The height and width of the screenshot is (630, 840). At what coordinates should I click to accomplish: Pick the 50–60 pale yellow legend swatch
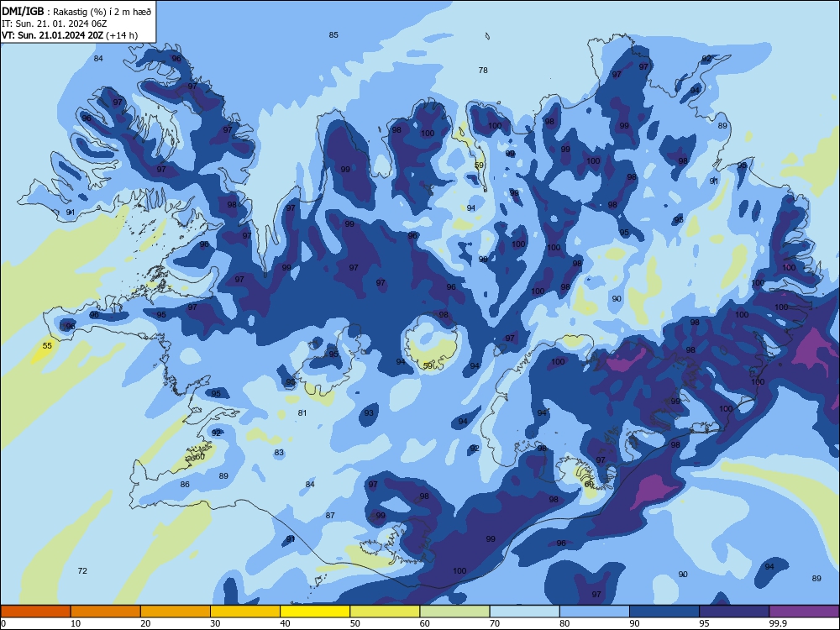385,612
